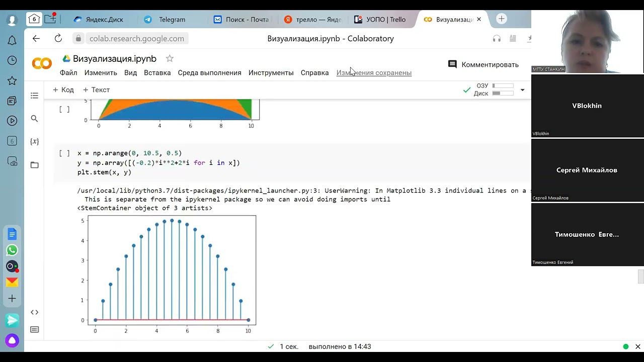Open the profile avatar icon top-left

(12, 20)
